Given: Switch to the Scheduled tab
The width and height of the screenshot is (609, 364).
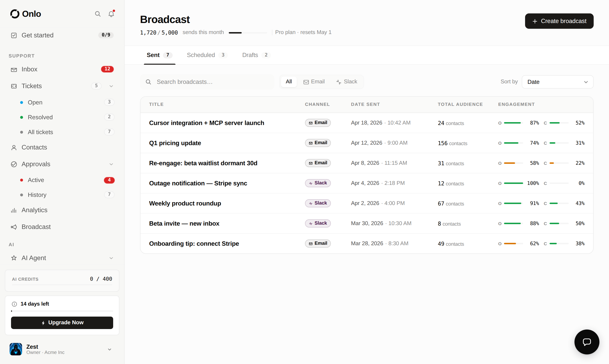Looking at the screenshot, I should pyautogui.click(x=207, y=55).
